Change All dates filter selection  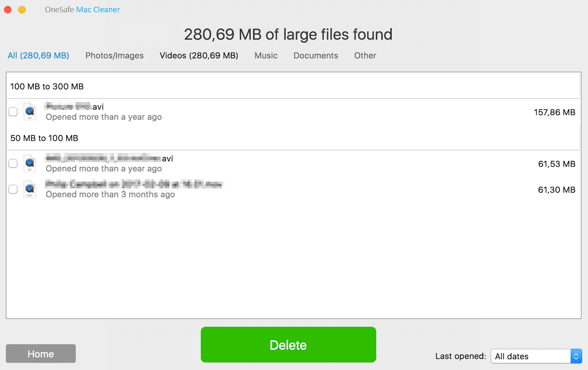pyautogui.click(x=531, y=356)
